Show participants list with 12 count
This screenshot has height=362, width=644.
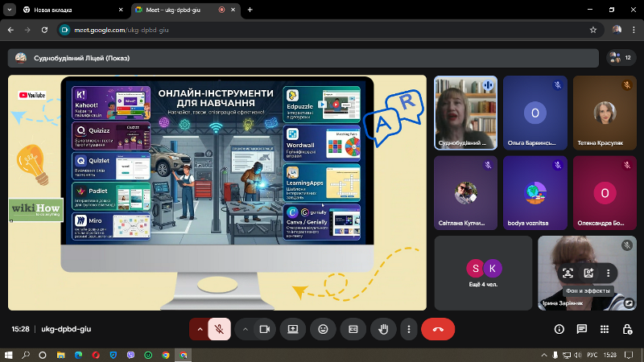click(x=621, y=58)
